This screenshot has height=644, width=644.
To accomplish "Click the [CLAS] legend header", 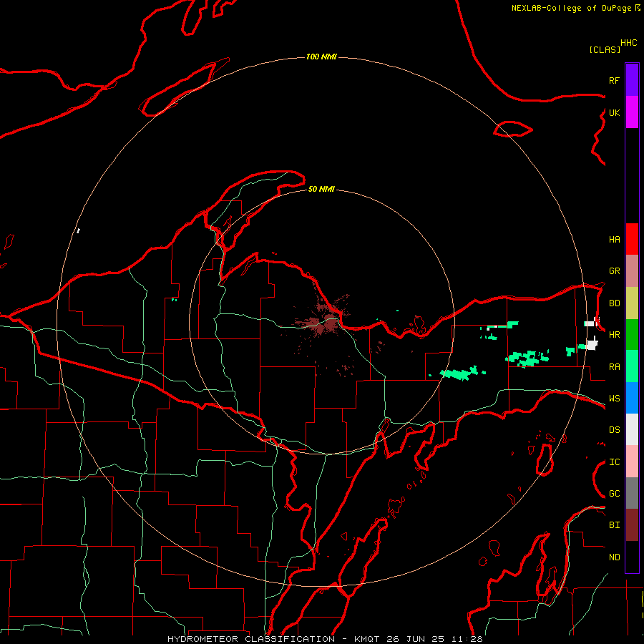I will (605, 49).
